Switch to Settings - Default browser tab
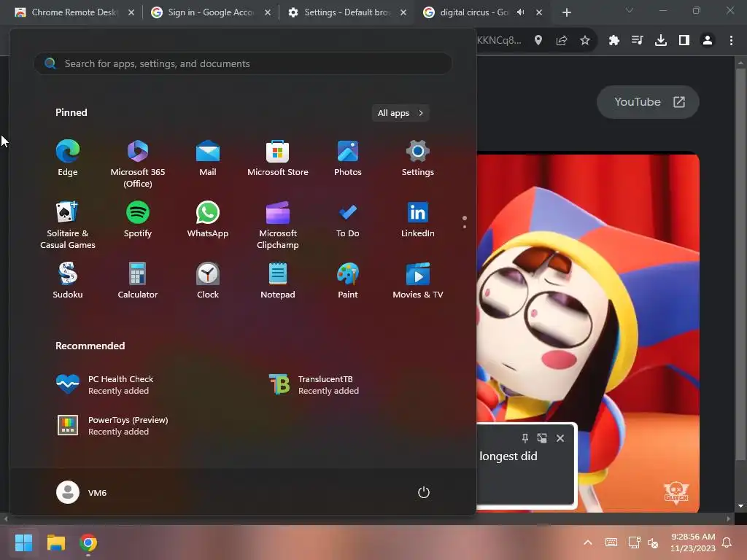The width and height of the screenshot is (747, 560). [x=346, y=12]
